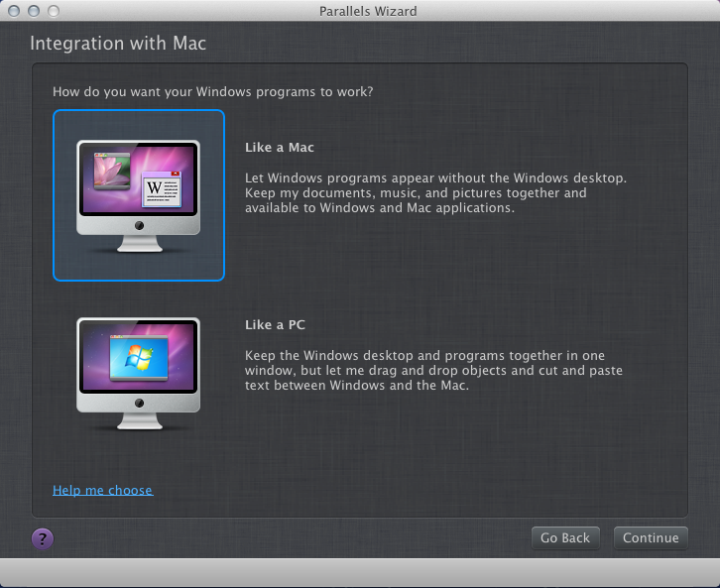The height and width of the screenshot is (588, 720).
Task: Click the Like a Mac heading
Action: (280, 148)
